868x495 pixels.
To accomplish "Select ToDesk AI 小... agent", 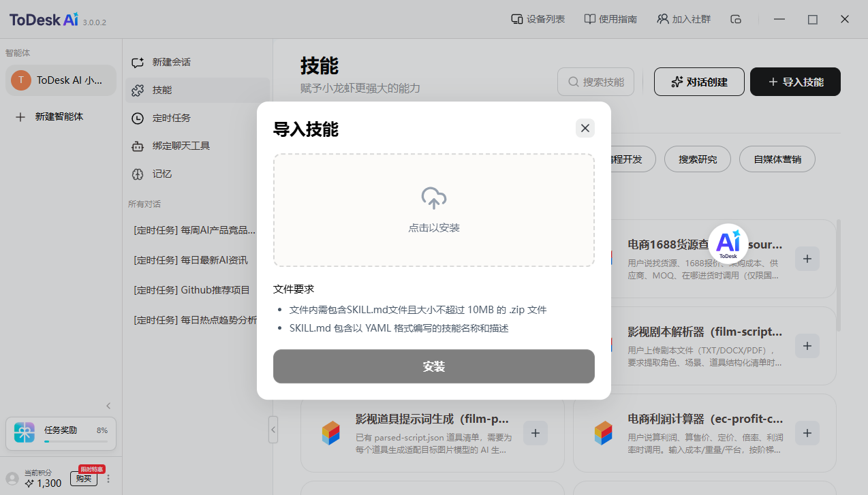I will [x=61, y=80].
